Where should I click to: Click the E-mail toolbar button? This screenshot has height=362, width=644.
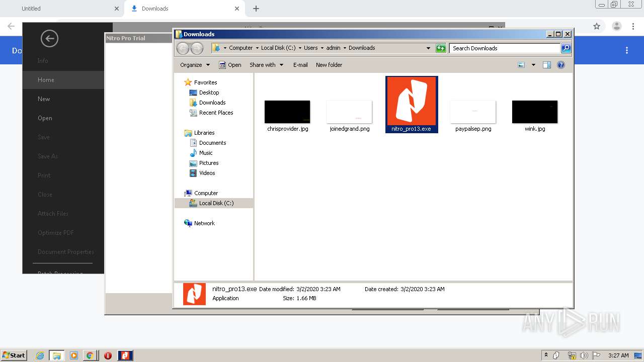[x=300, y=65]
